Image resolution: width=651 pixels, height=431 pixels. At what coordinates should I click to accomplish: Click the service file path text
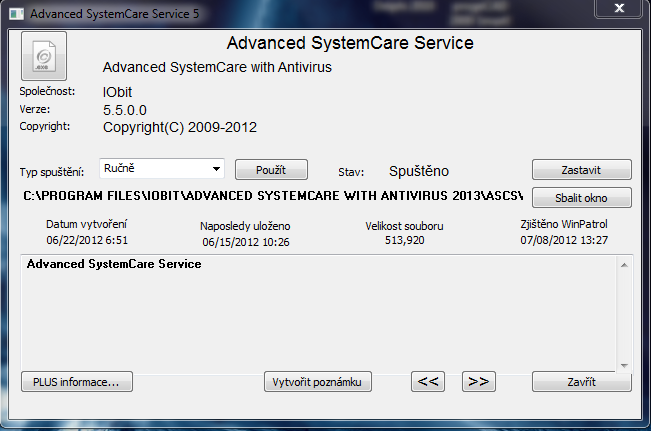273,196
